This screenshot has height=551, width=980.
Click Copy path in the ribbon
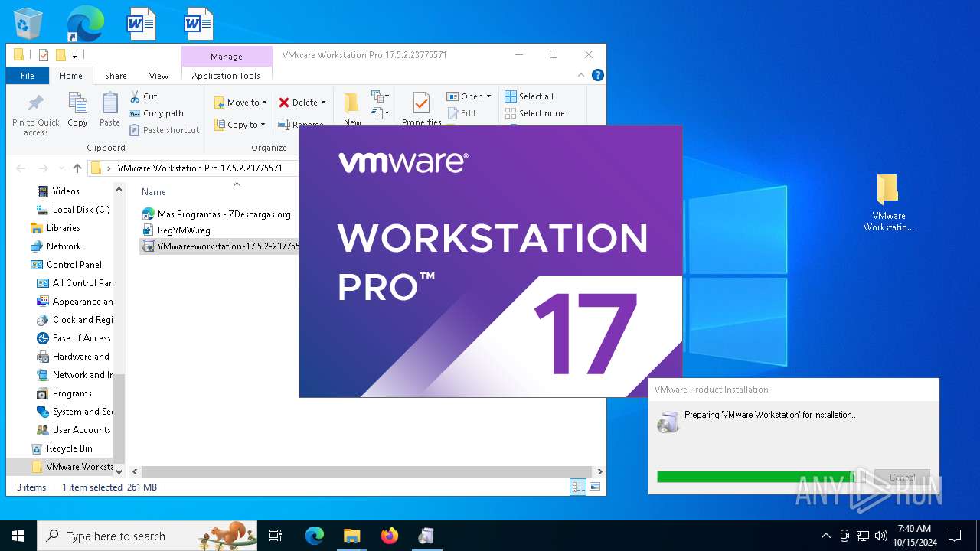click(156, 113)
